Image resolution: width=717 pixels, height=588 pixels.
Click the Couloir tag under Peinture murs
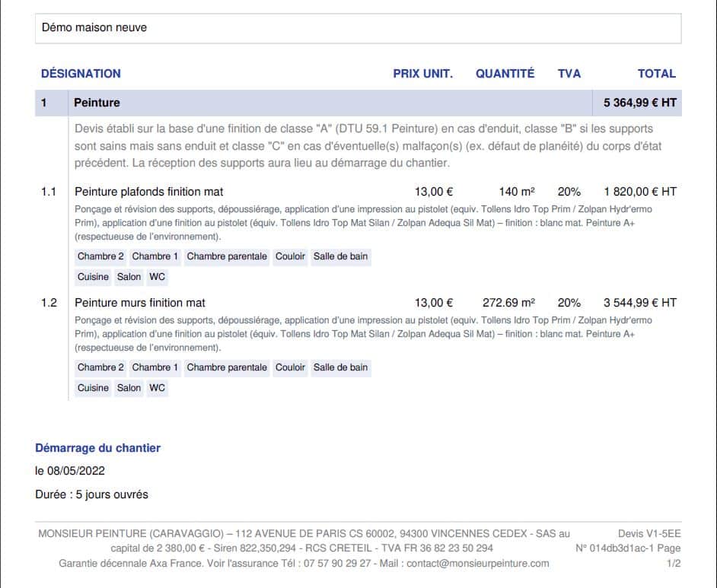click(290, 367)
